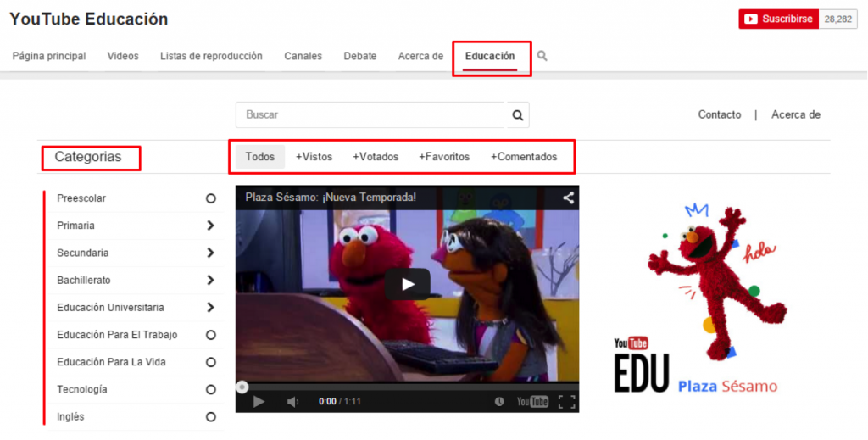Open the Página principal tab

pyautogui.click(x=49, y=56)
